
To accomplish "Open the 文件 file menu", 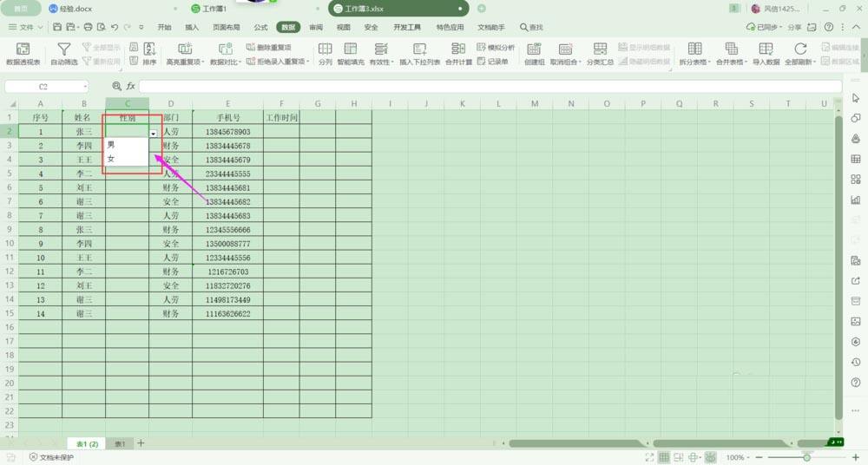I will [26, 27].
